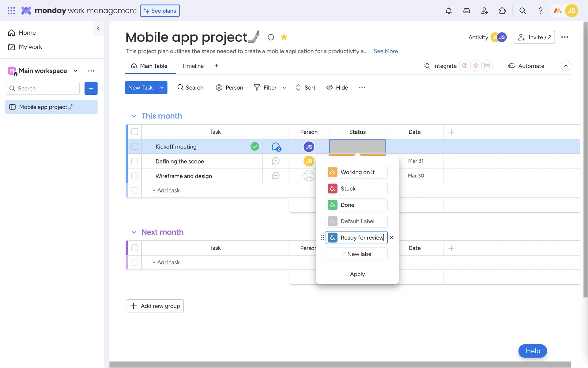The width and height of the screenshot is (588, 368).
Task: Collapse the This month group
Action: tap(134, 116)
